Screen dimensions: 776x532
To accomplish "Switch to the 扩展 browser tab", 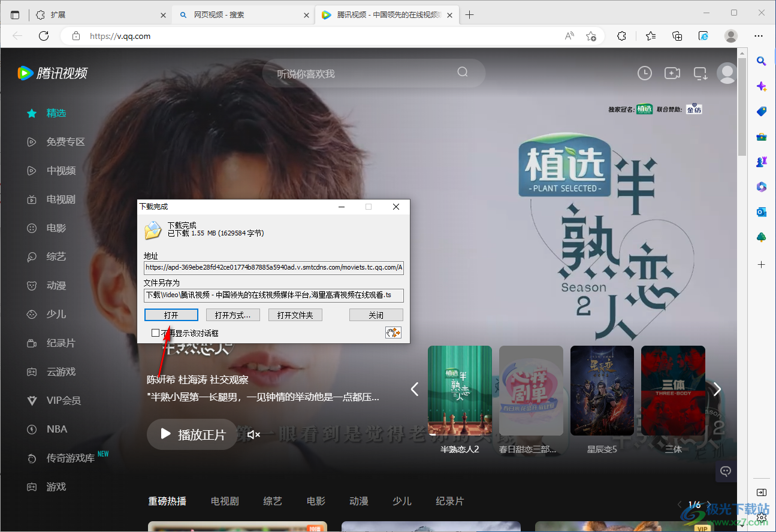I will 101,14.
